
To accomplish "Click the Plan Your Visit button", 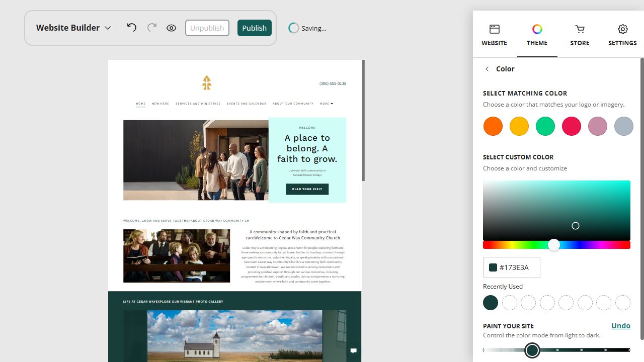I will tap(307, 189).
